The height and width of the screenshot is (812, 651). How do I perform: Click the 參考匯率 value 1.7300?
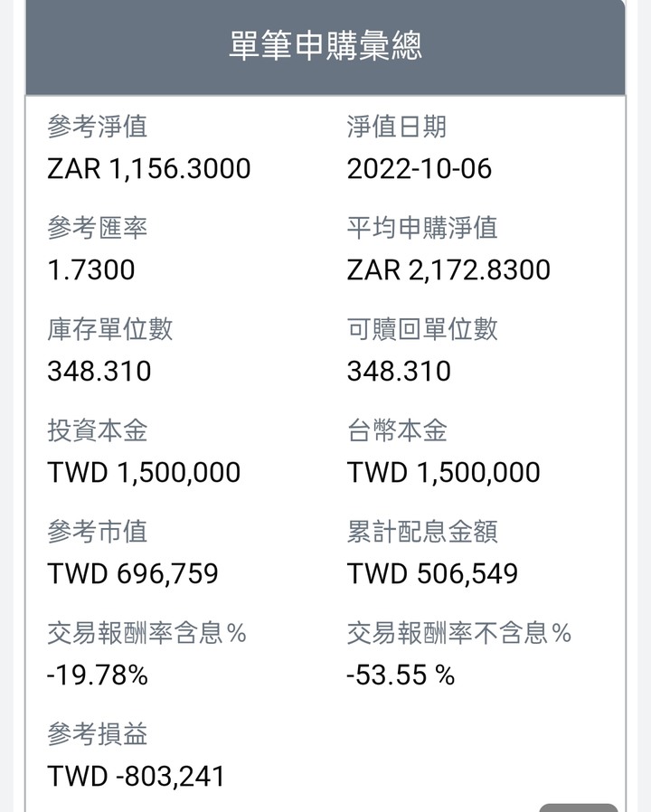[91, 269]
